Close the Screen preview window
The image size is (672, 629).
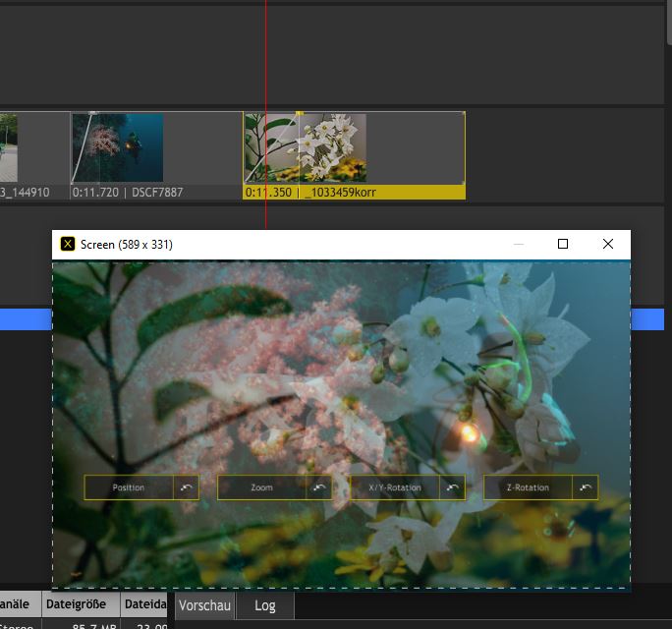click(608, 245)
